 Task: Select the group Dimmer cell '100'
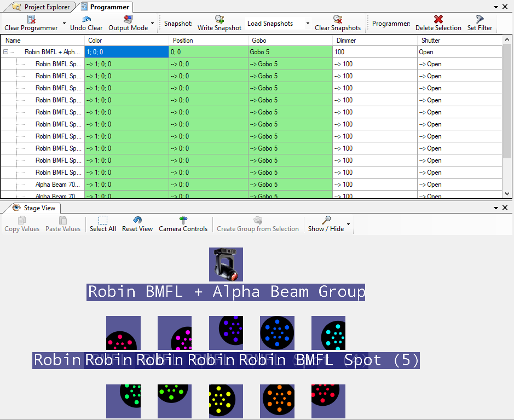click(375, 52)
